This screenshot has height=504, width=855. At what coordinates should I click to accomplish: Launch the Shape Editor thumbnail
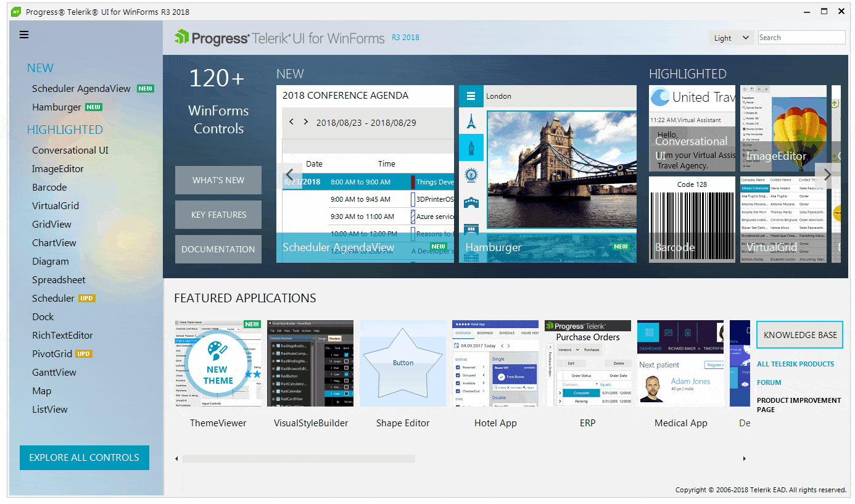[403, 363]
